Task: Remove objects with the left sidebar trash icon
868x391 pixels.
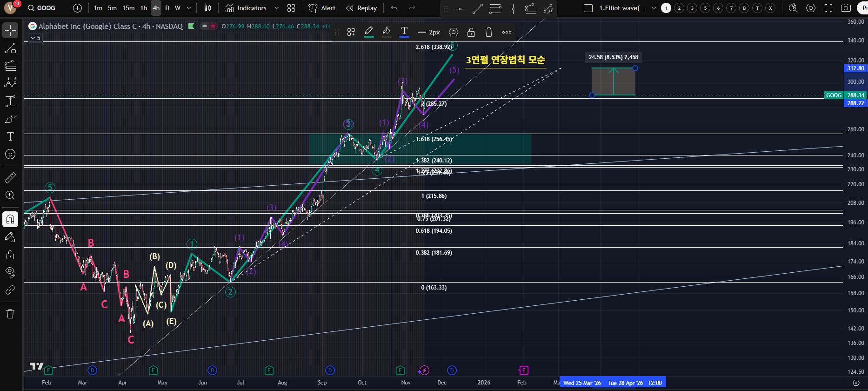Action: coord(10,313)
